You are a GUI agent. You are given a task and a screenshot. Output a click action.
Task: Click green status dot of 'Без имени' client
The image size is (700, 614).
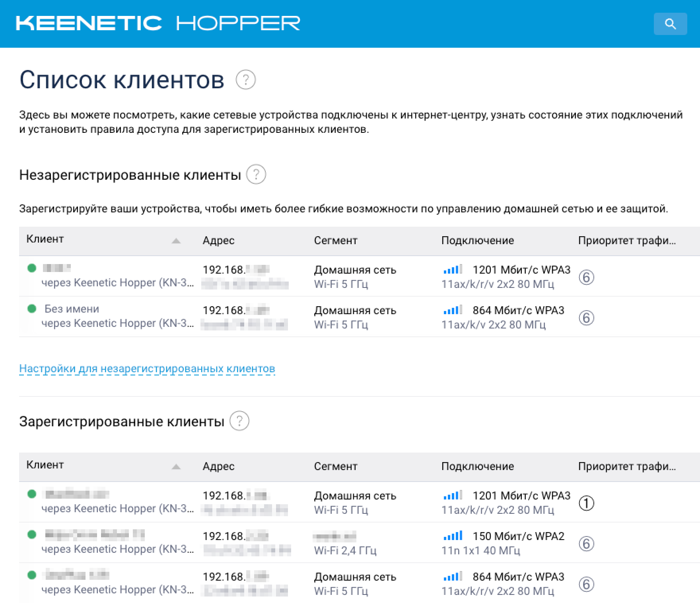[x=32, y=309]
